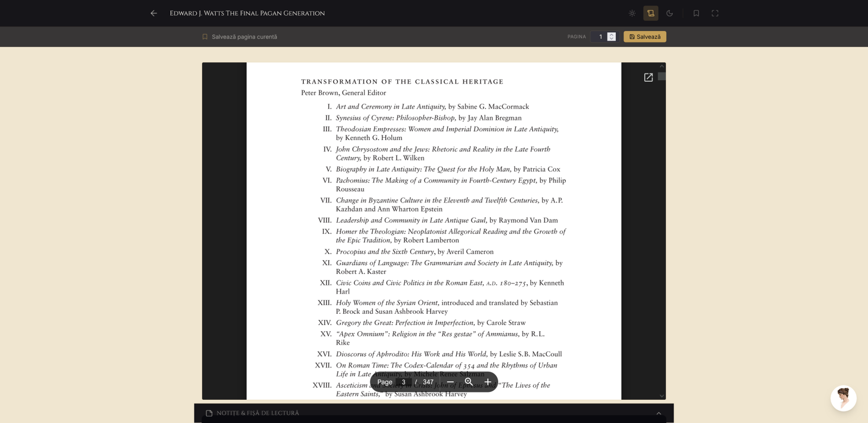
Task: Switch to the light sun theme
Action: coord(632,13)
